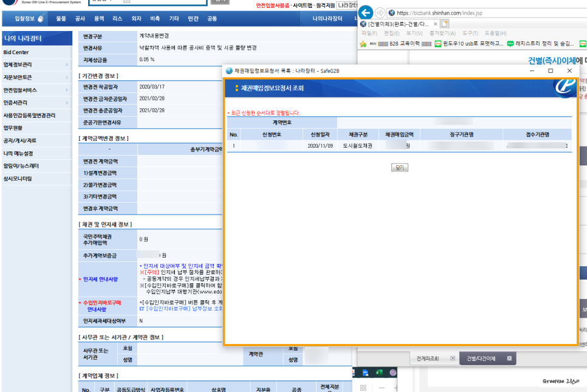Open the 나의나라장터 top menu

click(x=327, y=19)
